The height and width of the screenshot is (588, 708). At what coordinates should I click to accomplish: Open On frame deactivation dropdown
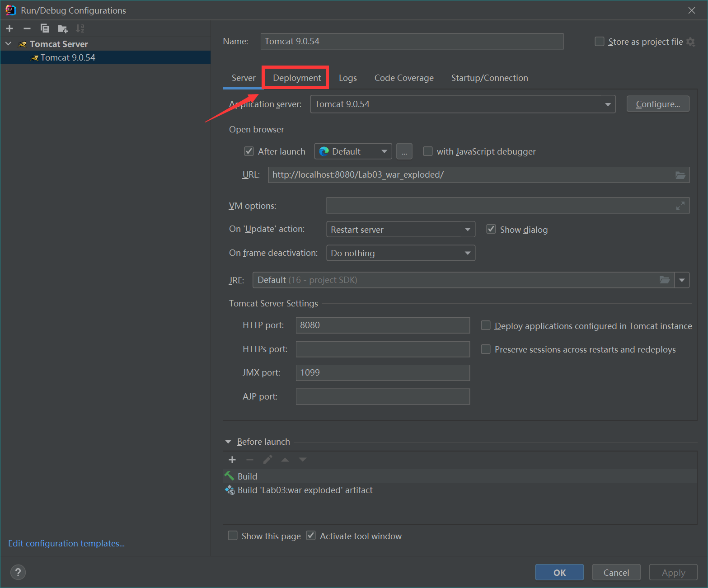pos(401,253)
